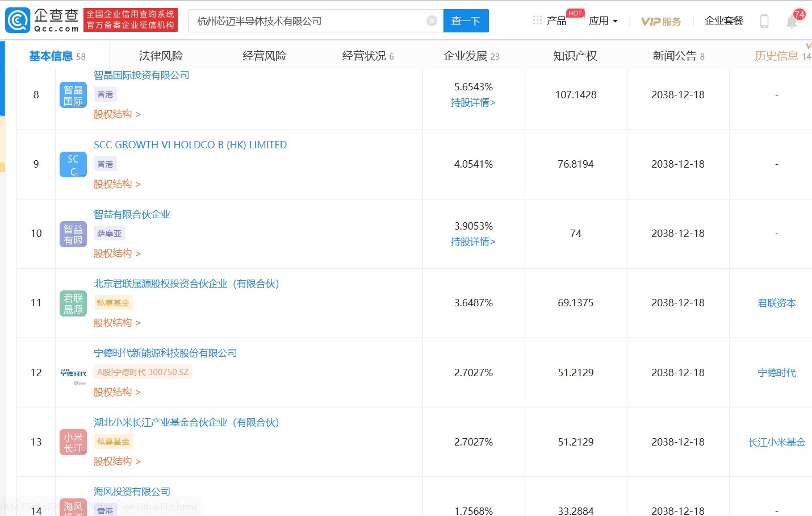
Task: Switch to the 经营风险 tab
Action: point(265,56)
